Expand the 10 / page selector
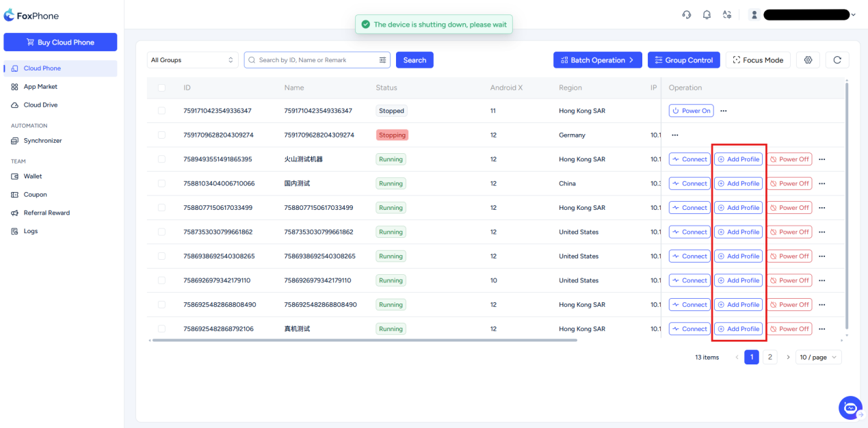Screen dimensions: 868x428 [x=818, y=357]
